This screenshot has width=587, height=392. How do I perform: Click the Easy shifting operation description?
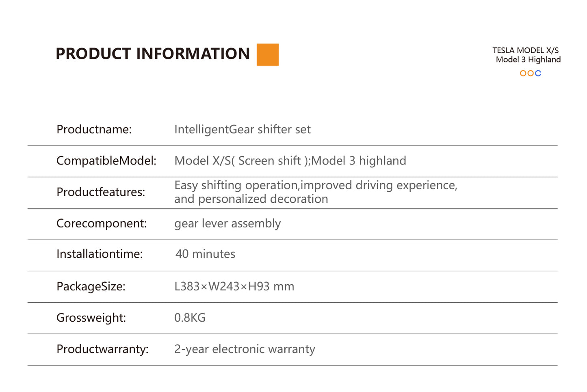click(x=315, y=192)
